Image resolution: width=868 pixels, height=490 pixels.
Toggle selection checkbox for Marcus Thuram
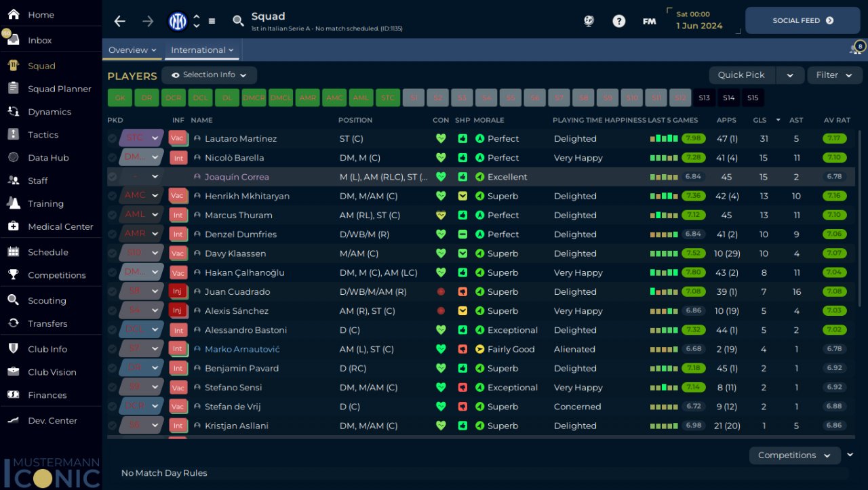coord(113,215)
